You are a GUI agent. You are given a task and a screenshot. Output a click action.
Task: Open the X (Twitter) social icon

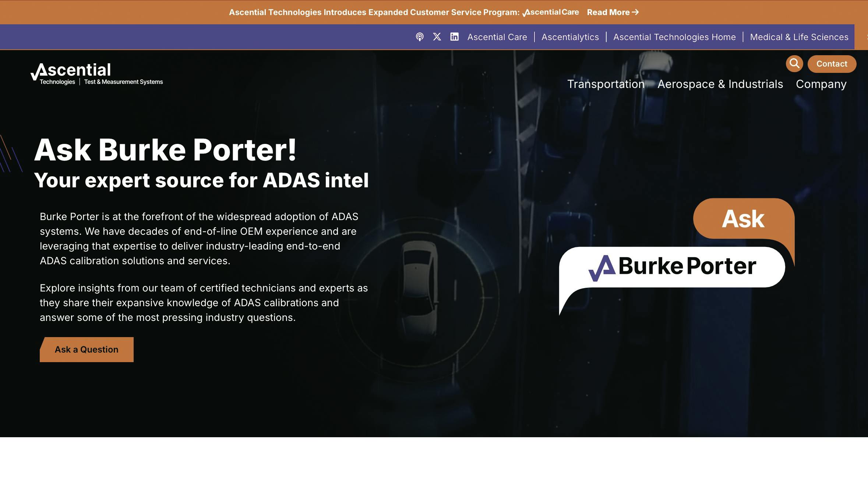pos(437,37)
